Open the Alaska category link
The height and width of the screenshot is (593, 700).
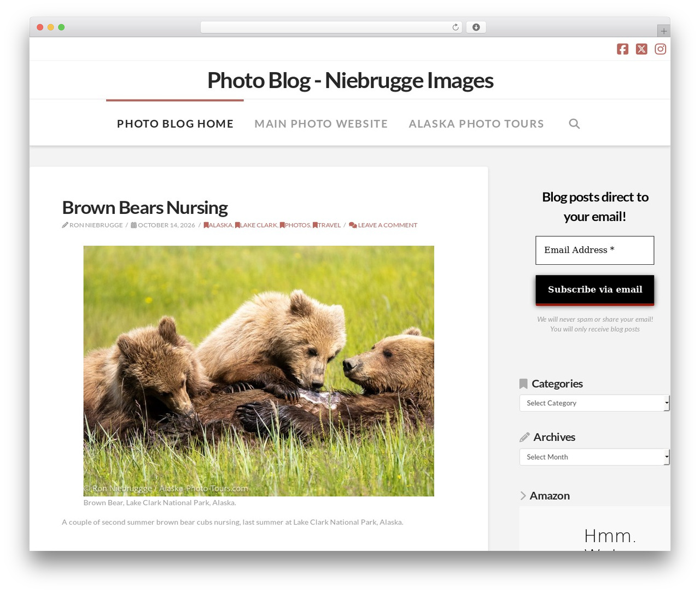(218, 225)
